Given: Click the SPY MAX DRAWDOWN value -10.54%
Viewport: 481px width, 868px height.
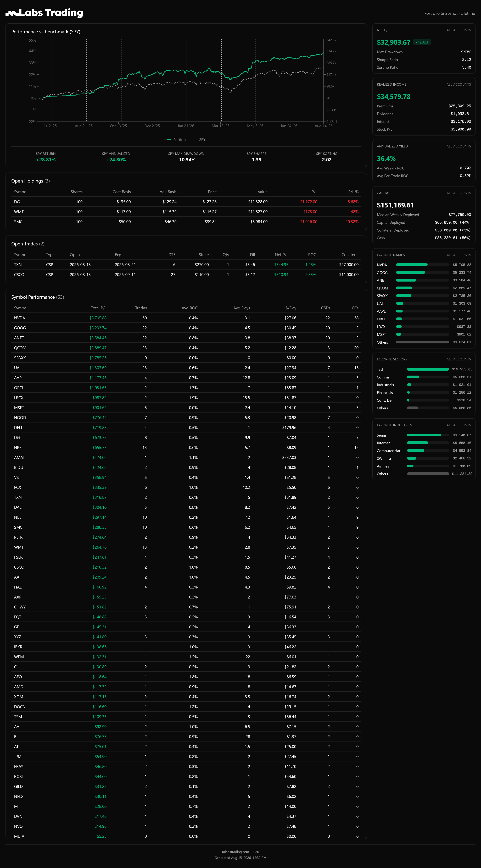Looking at the screenshot, I should click(186, 160).
